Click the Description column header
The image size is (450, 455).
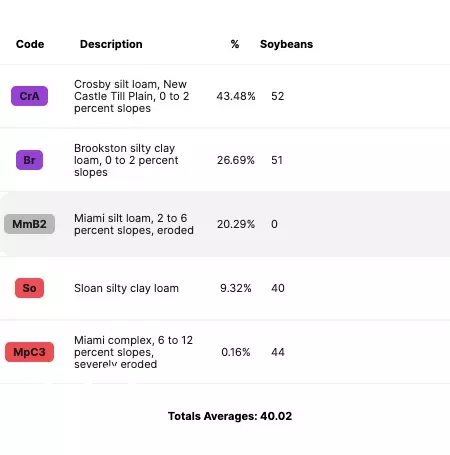pos(111,44)
